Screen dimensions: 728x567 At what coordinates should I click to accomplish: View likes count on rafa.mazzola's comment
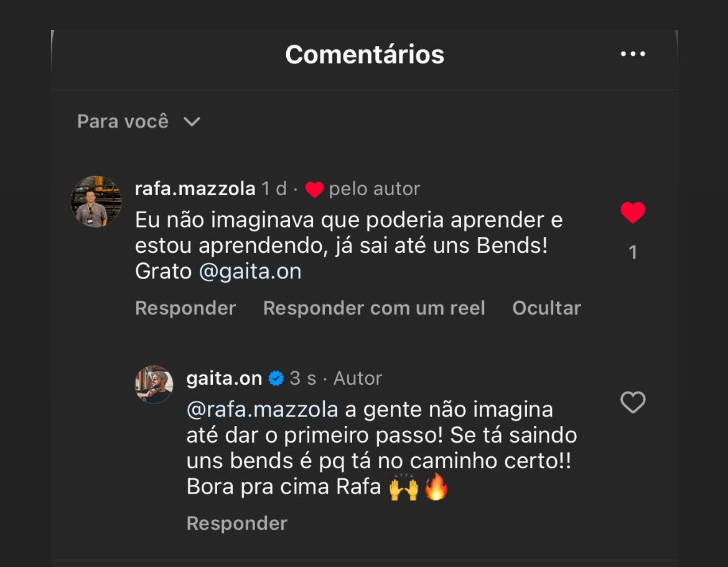coord(633,252)
